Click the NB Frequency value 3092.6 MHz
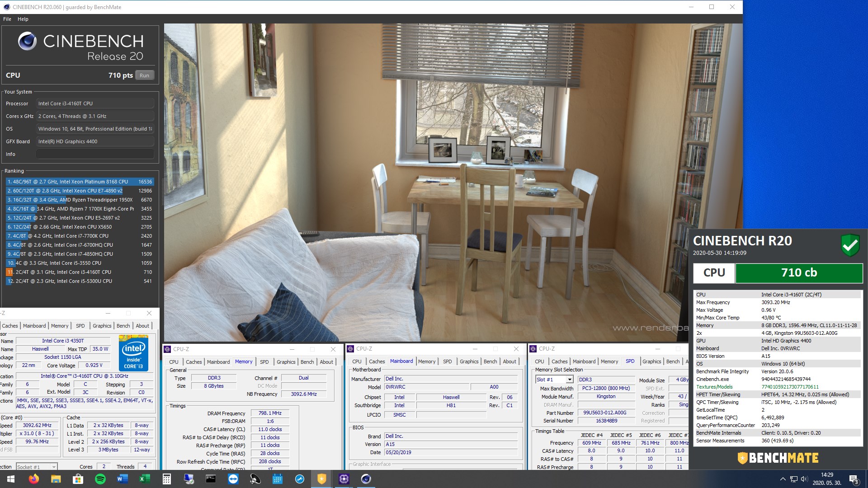Image resolution: width=868 pixels, height=488 pixels. click(x=304, y=394)
